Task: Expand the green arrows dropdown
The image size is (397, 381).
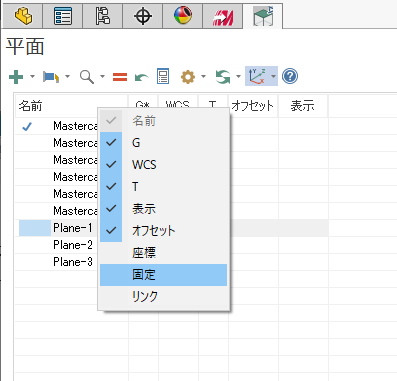Action: tap(238, 77)
